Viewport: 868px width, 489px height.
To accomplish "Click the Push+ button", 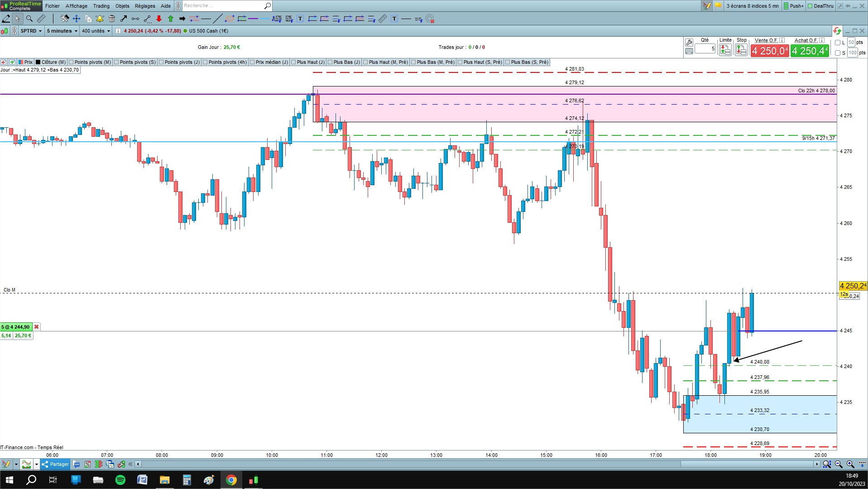I will 794,6.
